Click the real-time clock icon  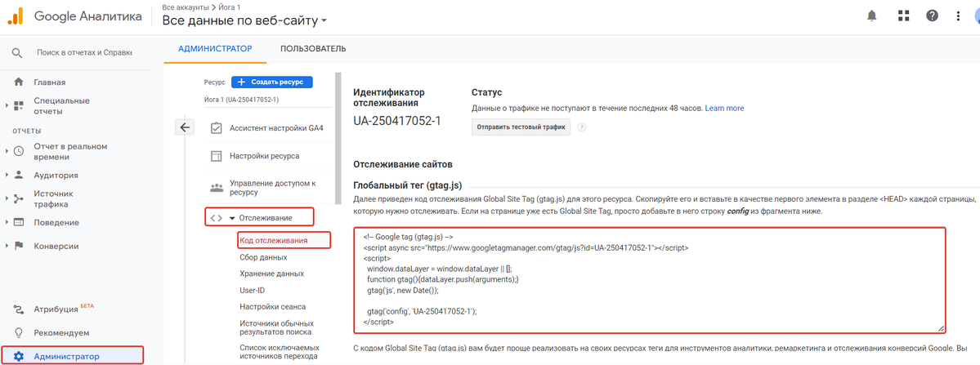[19, 151]
